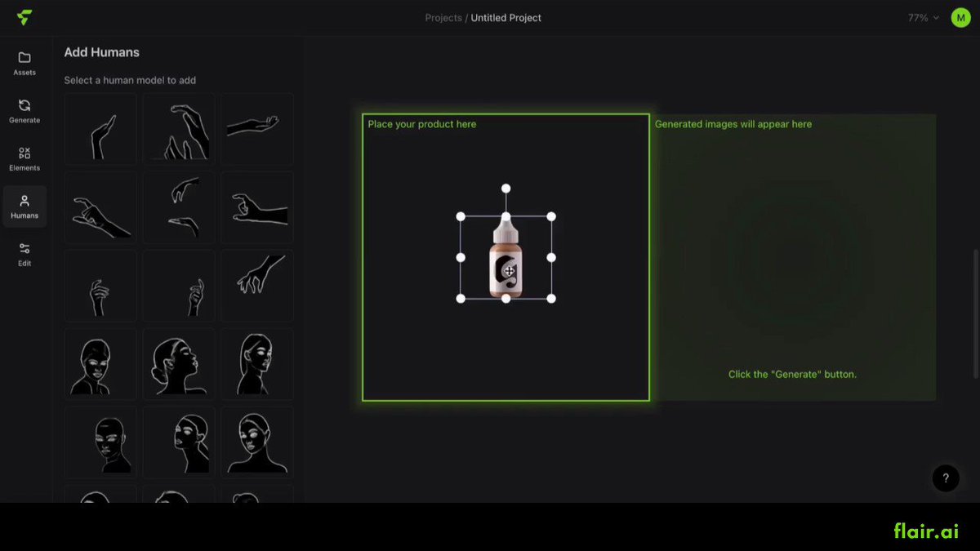Open the user avatar M menu
This screenshot has height=551, width=980.
[x=960, y=17]
